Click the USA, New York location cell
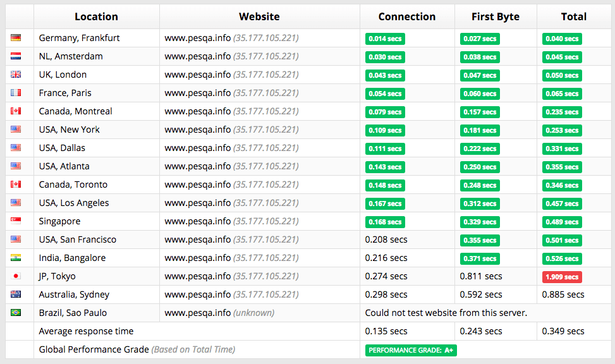 (97, 130)
